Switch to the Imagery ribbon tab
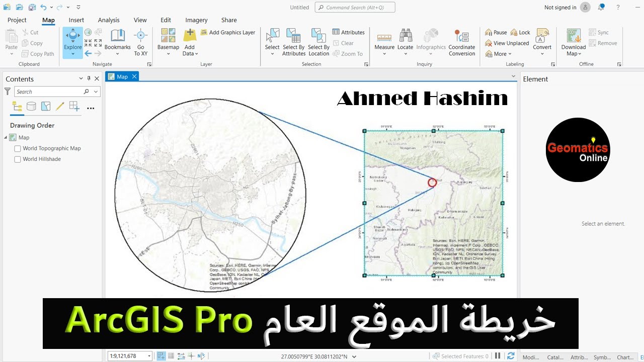The width and height of the screenshot is (644, 362). pos(196,20)
